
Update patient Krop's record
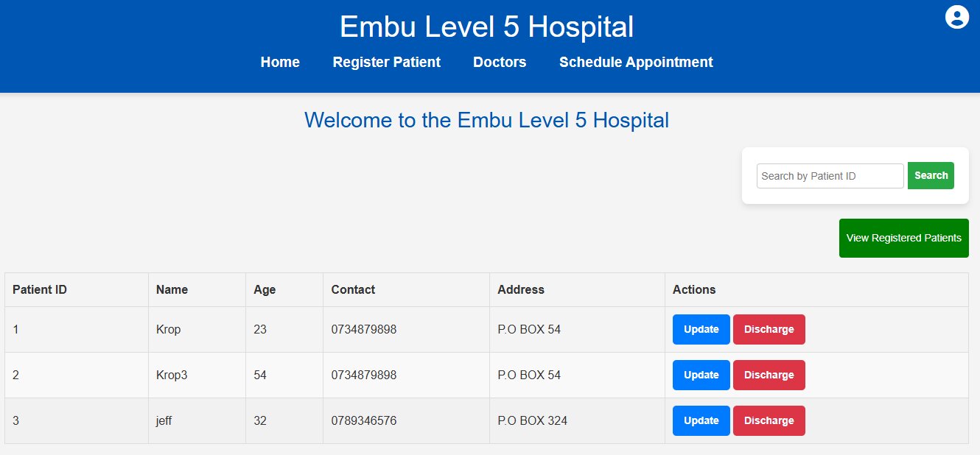[x=701, y=329]
